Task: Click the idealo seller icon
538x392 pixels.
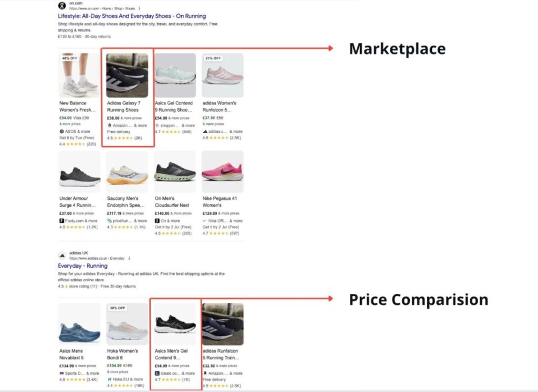Action: (x=157, y=373)
